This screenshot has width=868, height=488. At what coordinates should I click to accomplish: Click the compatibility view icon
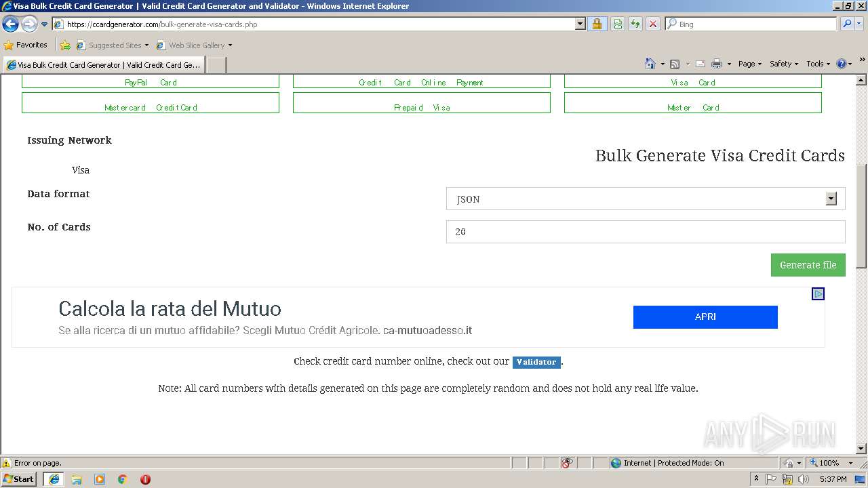point(618,24)
